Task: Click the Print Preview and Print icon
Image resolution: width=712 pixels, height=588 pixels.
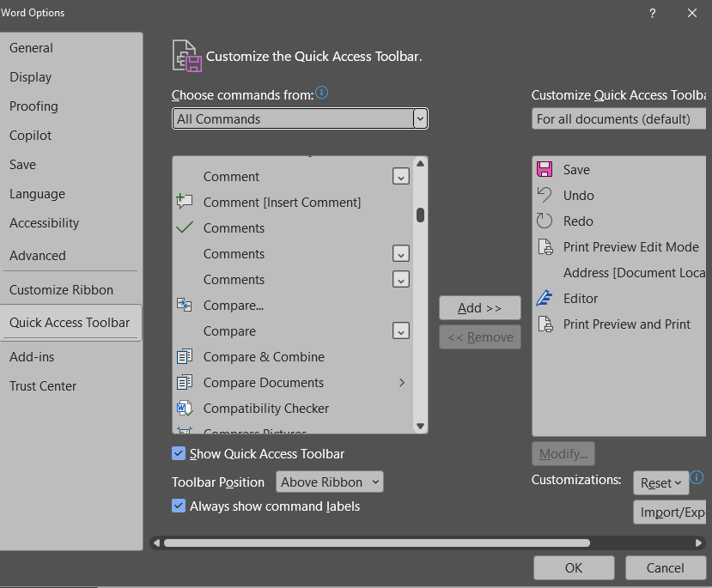Action: coord(545,324)
